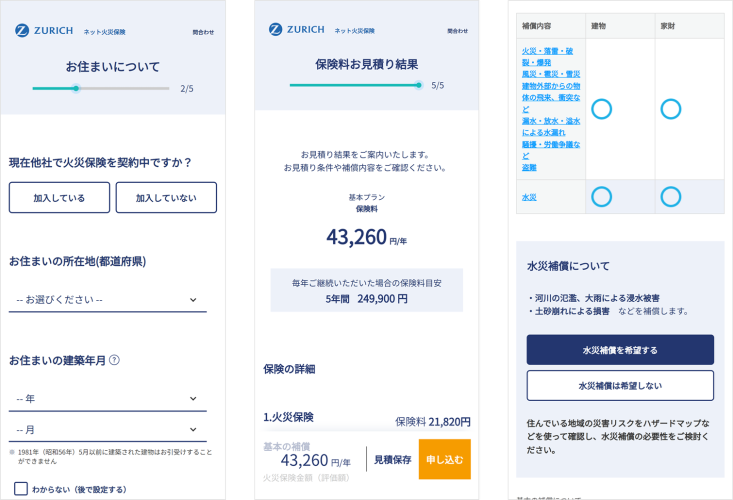Click the orange 申し込む button

click(x=445, y=459)
